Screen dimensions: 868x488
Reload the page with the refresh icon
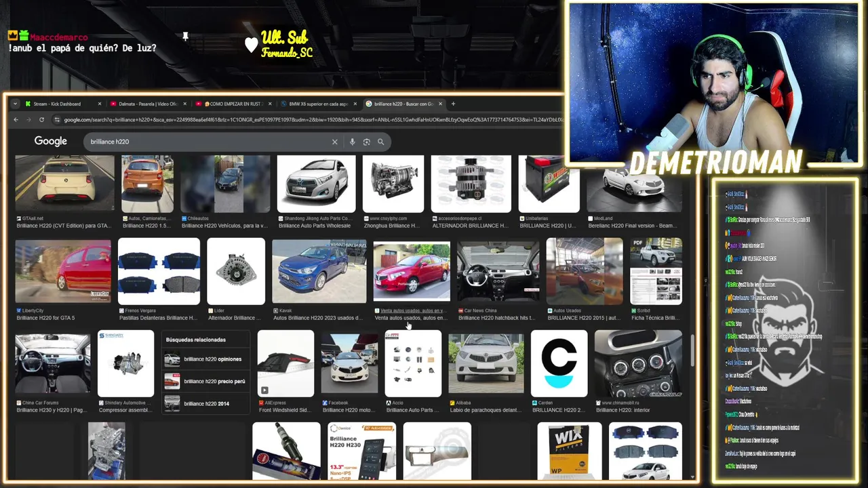coord(41,120)
